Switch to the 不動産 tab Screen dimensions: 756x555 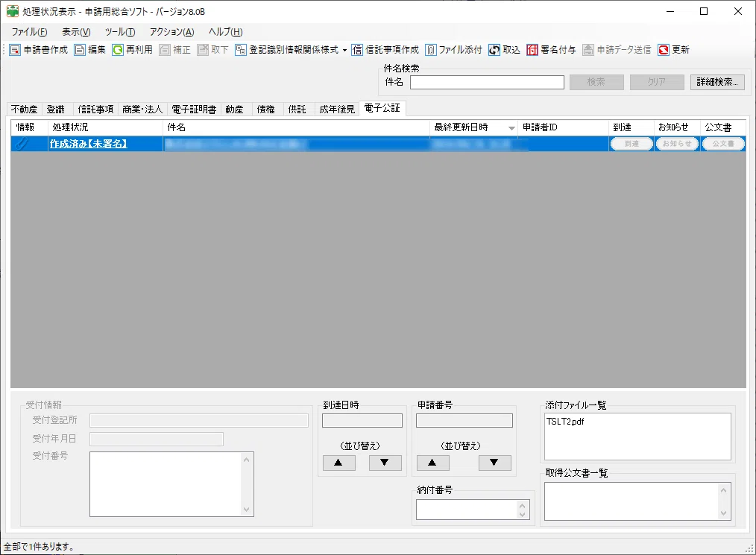[25, 110]
